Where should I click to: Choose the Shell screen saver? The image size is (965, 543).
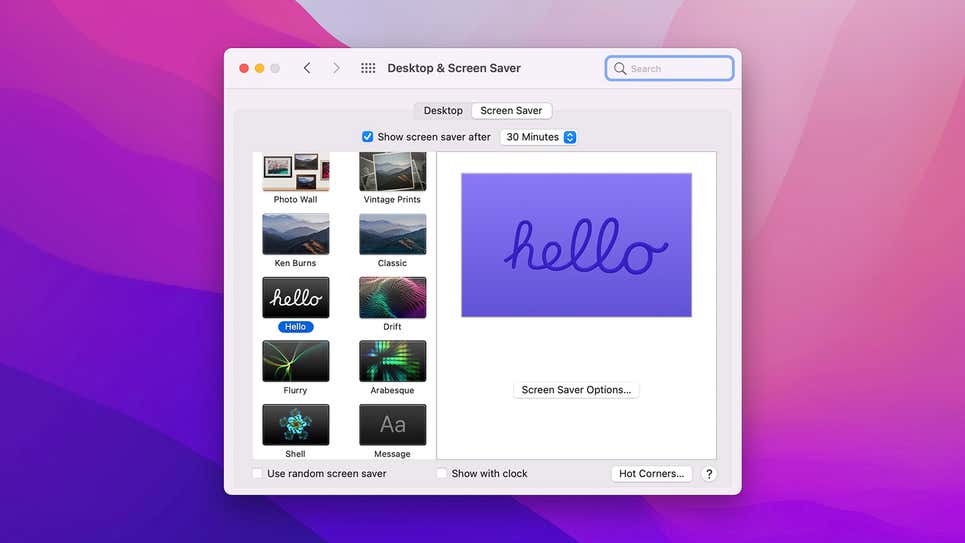[x=295, y=425]
